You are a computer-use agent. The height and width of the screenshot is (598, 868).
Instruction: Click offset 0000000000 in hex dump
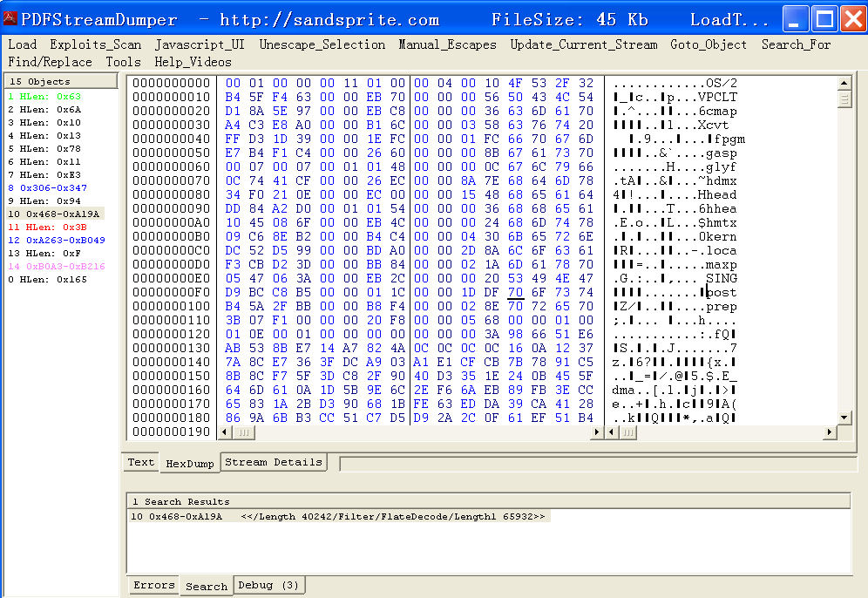[x=171, y=83]
